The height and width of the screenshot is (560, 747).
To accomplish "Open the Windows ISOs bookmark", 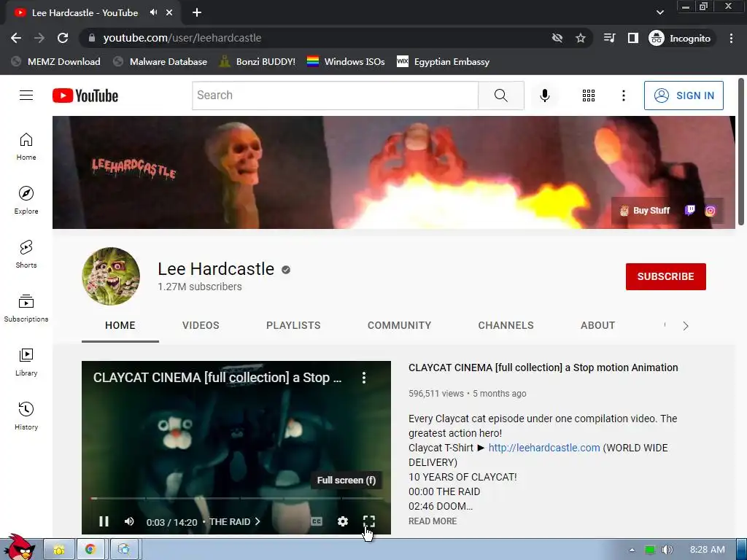I will (x=346, y=61).
